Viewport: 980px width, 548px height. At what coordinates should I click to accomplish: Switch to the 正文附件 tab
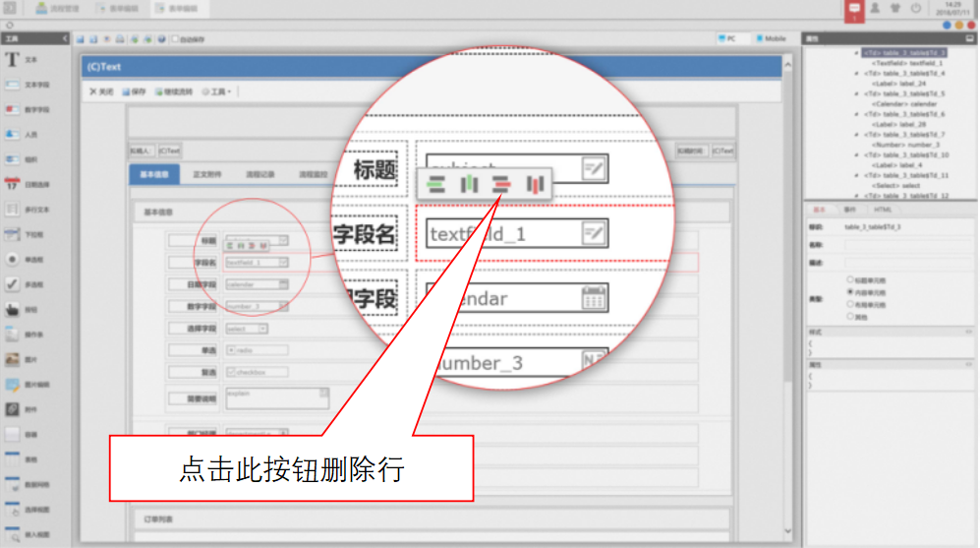[x=206, y=174]
